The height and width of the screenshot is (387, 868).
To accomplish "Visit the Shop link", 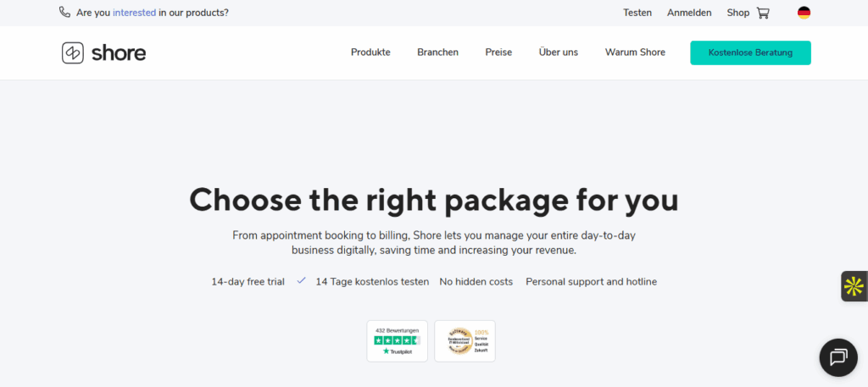I will (737, 13).
